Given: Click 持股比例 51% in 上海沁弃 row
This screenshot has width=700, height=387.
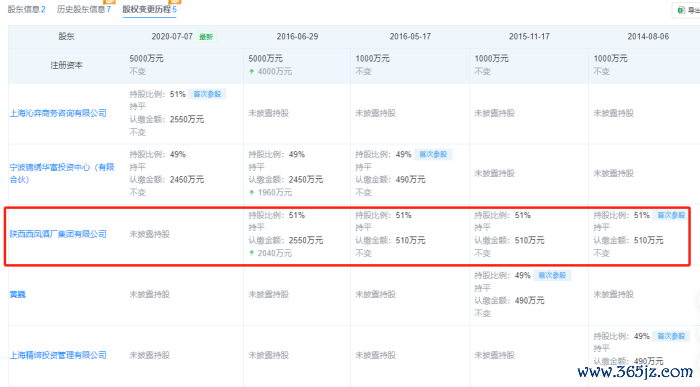Looking at the screenshot, I should tap(157, 94).
